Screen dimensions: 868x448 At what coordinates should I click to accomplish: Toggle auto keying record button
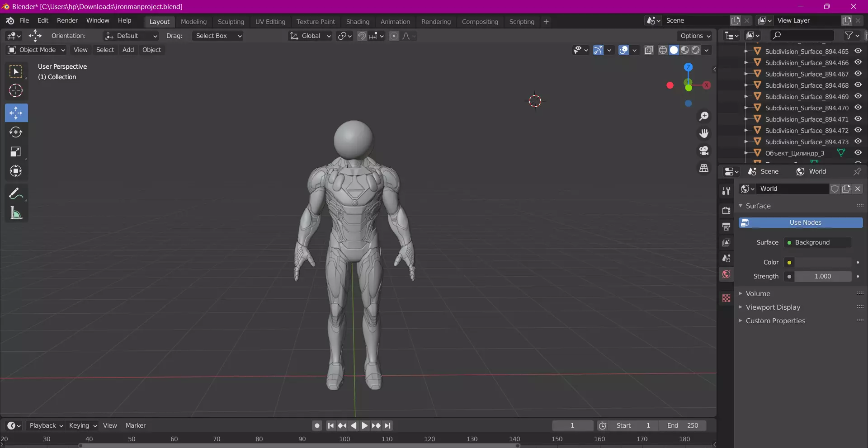click(x=317, y=425)
